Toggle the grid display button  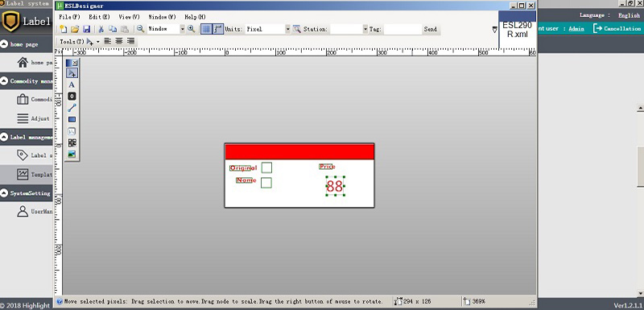[x=207, y=29]
